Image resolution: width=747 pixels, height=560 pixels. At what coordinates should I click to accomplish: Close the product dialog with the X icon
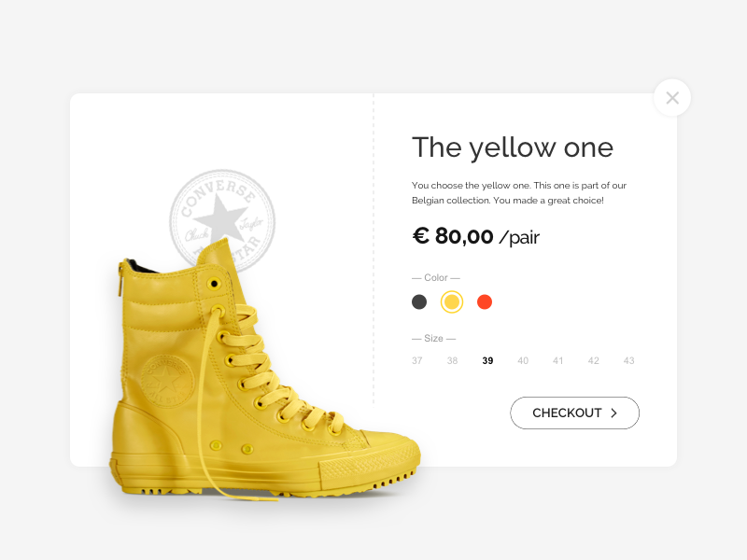(671, 98)
